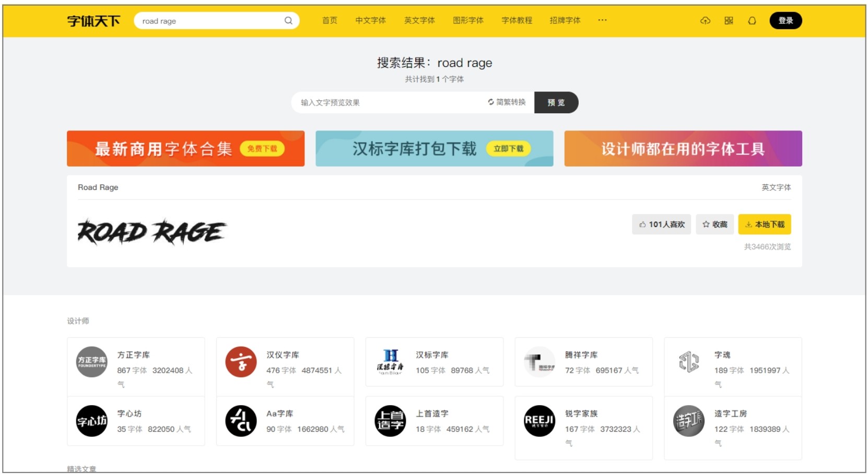
Task: Click 收藏 to favorite the font
Action: click(x=715, y=224)
